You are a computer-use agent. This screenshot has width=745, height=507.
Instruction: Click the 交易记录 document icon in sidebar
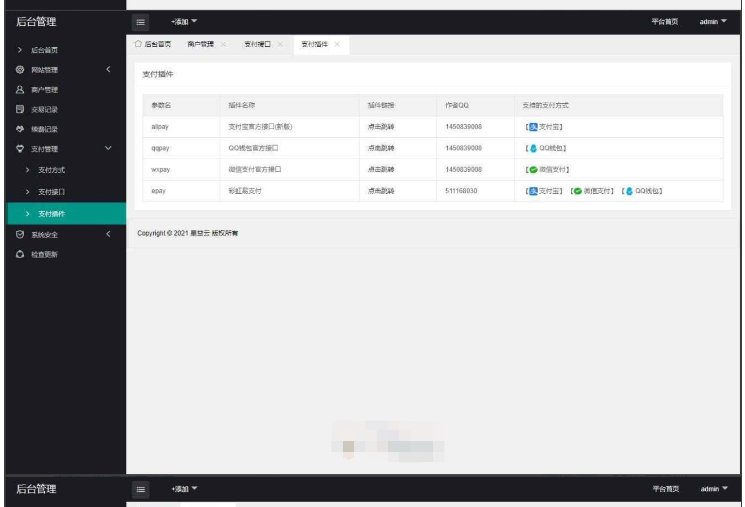(19, 109)
